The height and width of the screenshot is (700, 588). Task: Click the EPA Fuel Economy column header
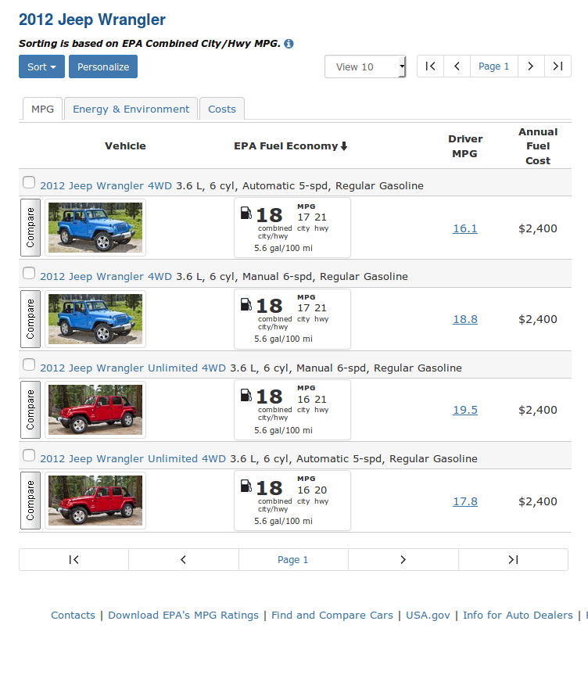[286, 146]
